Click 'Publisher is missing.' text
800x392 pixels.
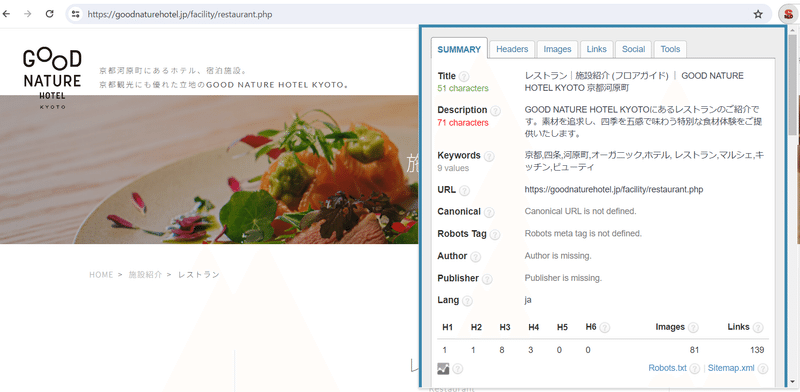[563, 278]
